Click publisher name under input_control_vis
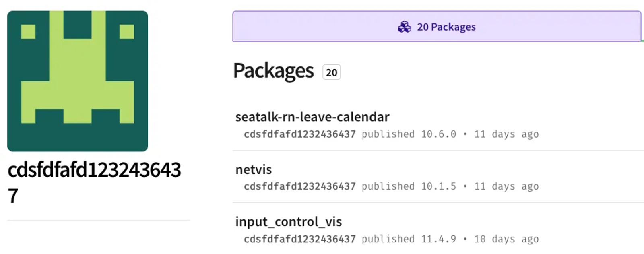The height and width of the screenshot is (254, 644). tap(299, 239)
